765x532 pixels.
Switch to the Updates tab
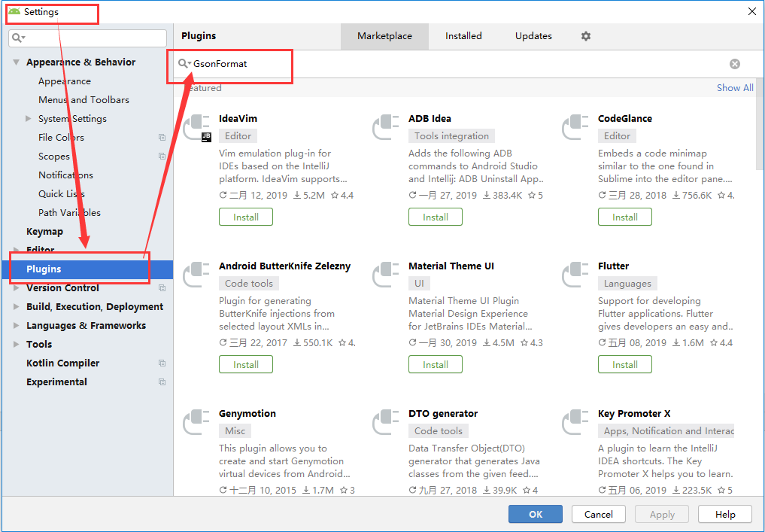pos(533,36)
